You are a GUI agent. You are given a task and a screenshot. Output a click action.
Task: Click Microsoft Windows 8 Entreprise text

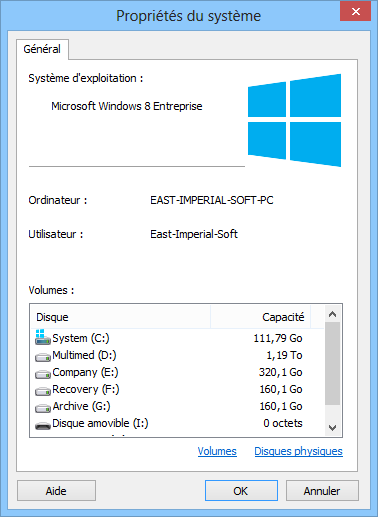click(x=127, y=106)
